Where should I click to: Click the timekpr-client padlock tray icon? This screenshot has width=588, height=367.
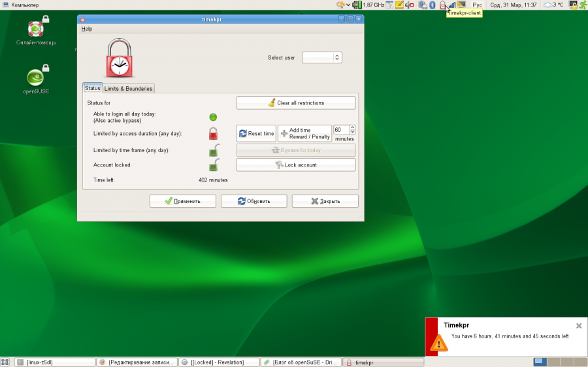coord(442,5)
